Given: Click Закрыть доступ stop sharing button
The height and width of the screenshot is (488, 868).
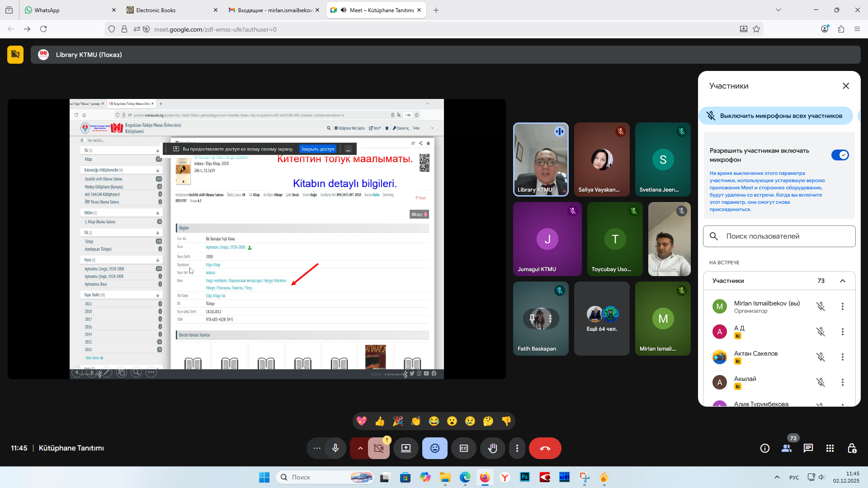Looking at the screenshot, I should pyautogui.click(x=317, y=149).
